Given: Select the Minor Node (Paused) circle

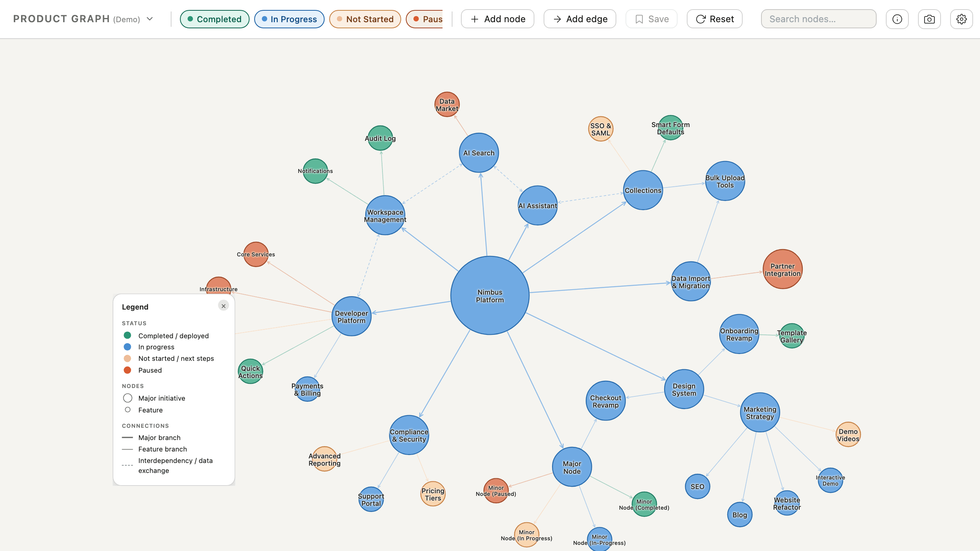Looking at the screenshot, I should point(496,491).
